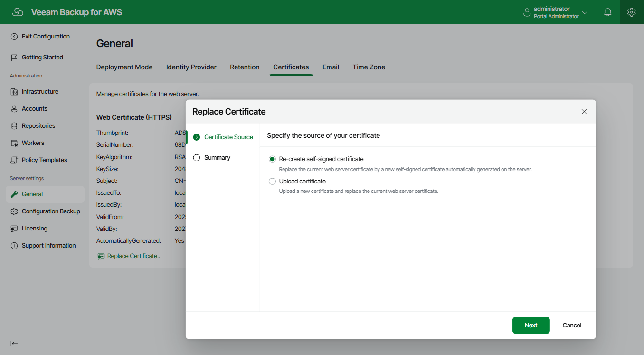Click the SerialNumber label
The height and width of the screenshot is (355, 644).
[x=115, y=145]
